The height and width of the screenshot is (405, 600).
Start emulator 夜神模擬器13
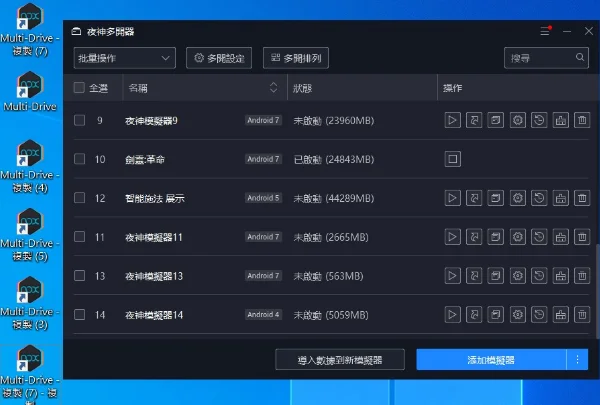[452, 276]
